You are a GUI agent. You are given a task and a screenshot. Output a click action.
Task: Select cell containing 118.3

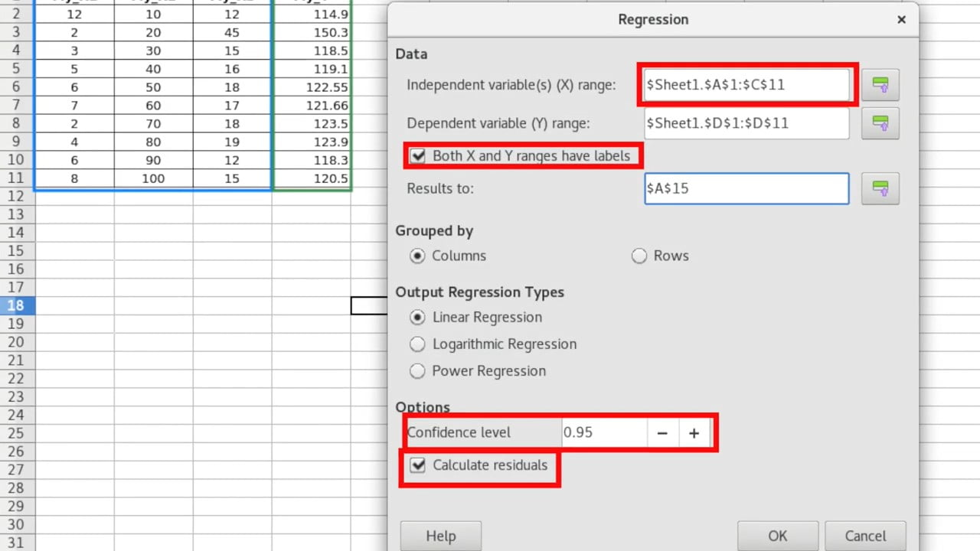(312, 160)
